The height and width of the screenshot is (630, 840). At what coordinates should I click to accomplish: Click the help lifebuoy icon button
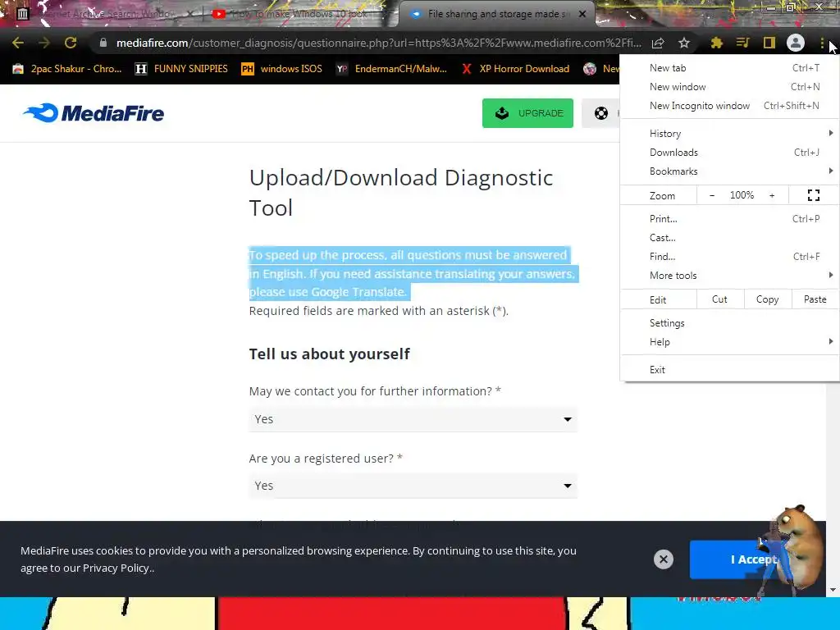601,113
